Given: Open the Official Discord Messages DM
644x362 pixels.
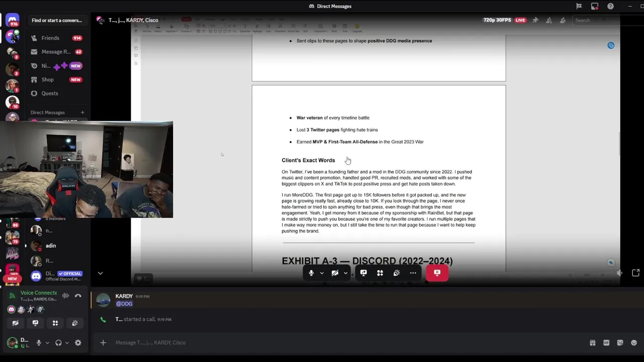Looking at the screenshot, I should (x=56, y=276).
